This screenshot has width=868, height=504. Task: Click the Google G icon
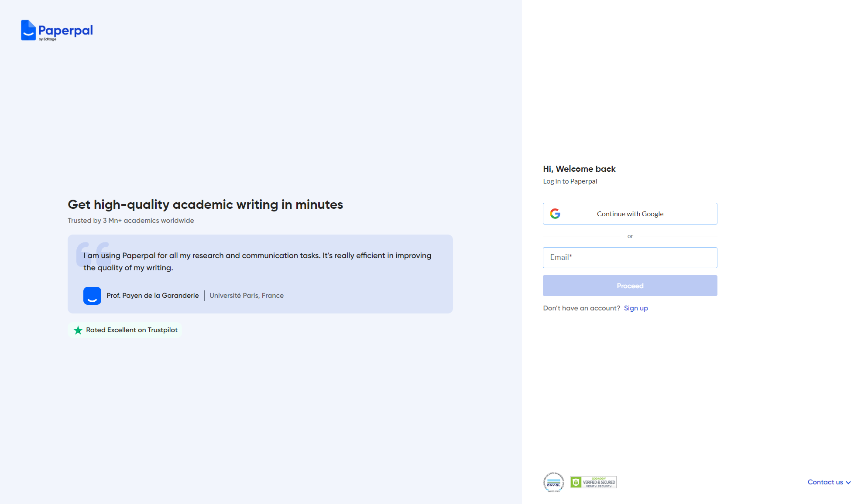555,214
